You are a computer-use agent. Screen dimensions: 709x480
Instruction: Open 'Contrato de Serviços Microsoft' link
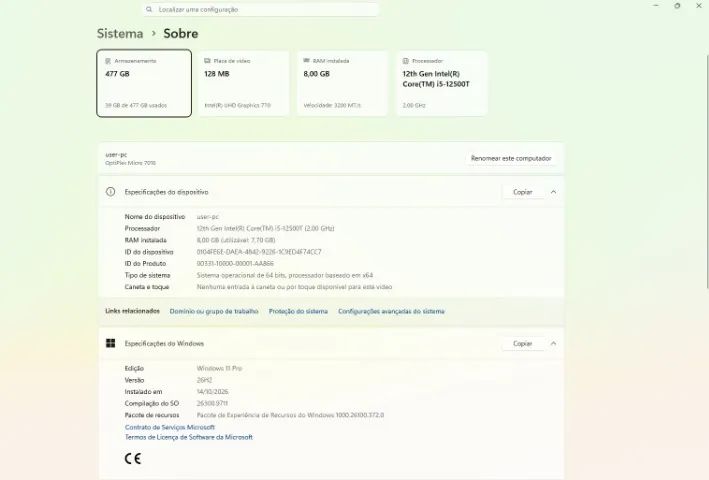point(170,427)
